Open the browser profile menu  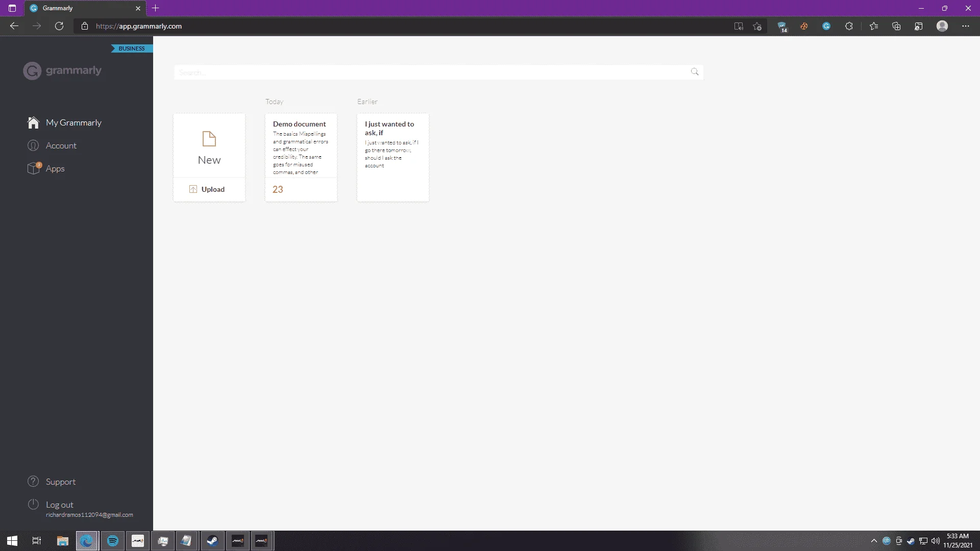942,26
